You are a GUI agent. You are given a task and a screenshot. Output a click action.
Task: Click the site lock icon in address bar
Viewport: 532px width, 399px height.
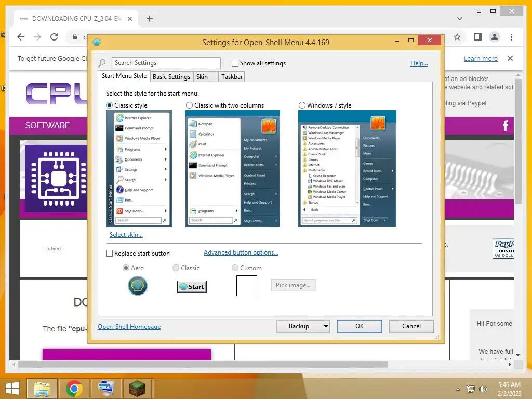pos(75,37)
